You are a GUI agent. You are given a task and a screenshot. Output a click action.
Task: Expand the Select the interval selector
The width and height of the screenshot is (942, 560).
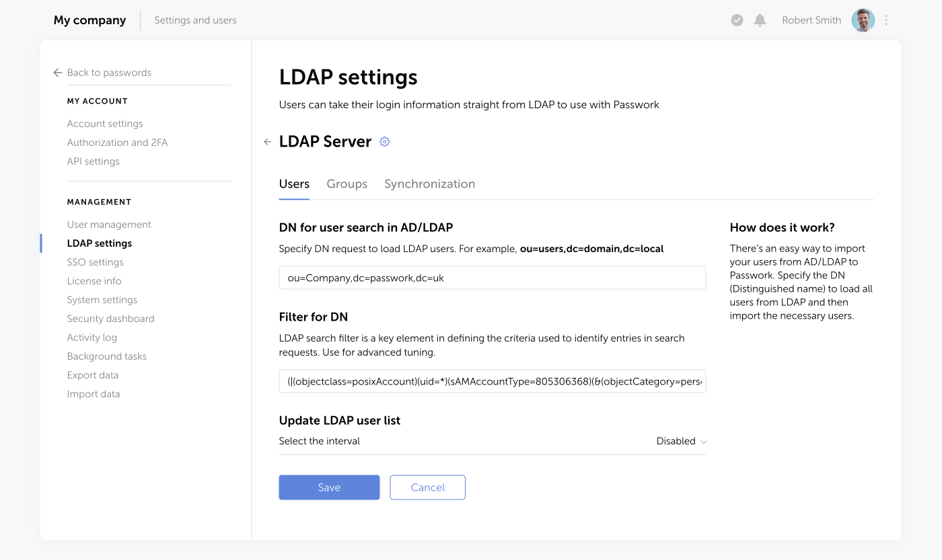click(x=681, y=441)
